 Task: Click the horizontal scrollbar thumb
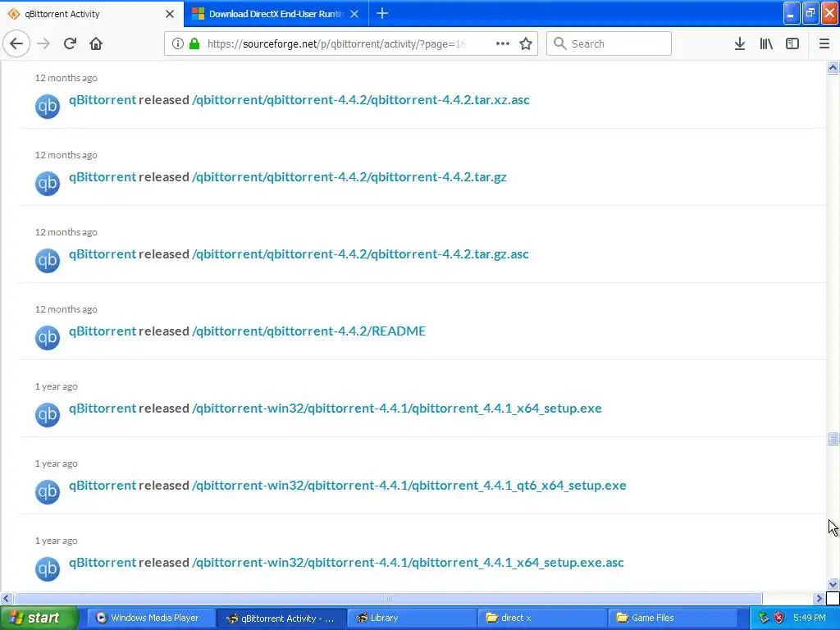[387, 598]
